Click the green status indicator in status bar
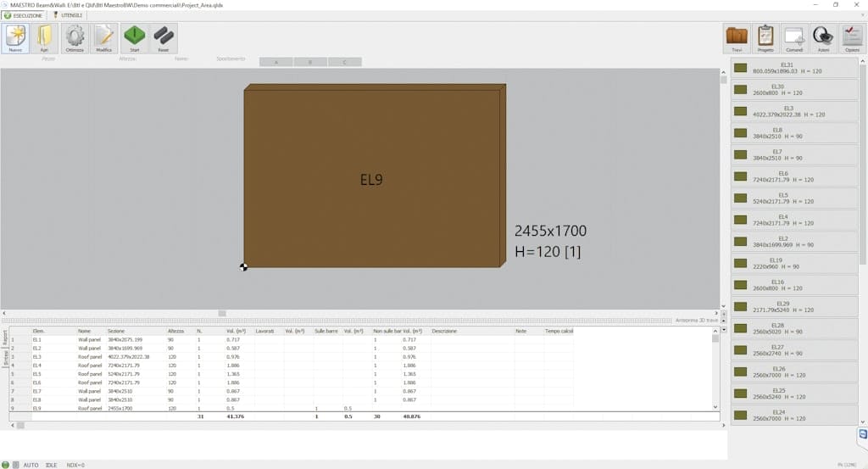868x469 pixels. point(5,465)
